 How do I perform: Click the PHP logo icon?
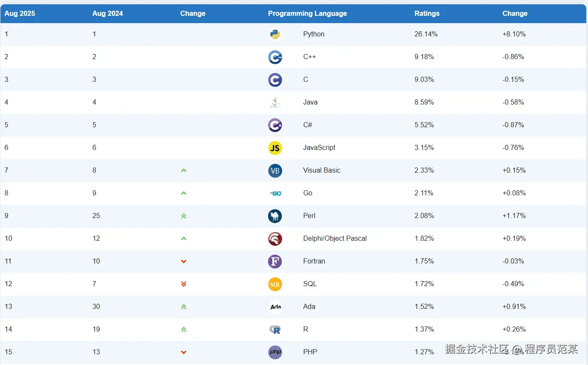275,352
